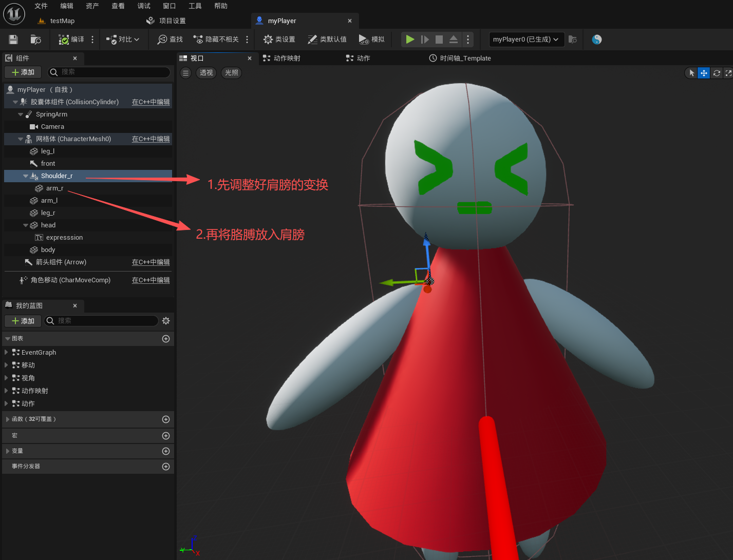Image resolution: width=733 pixels, height=560 pixels.
Task: Save the blueprint with the floppy disk icon
Action: tap(13, 40)
